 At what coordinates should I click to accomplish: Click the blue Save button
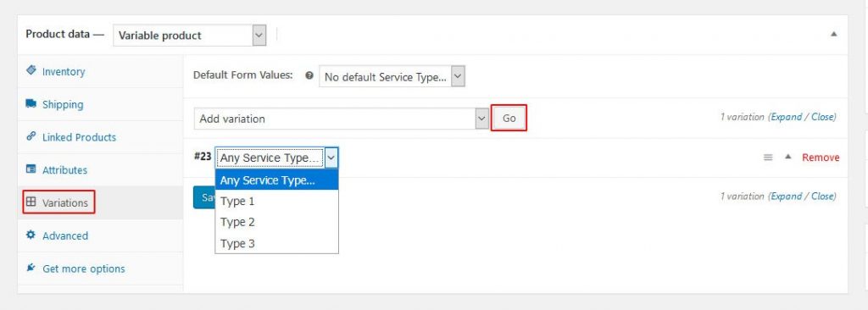point(204,197)
